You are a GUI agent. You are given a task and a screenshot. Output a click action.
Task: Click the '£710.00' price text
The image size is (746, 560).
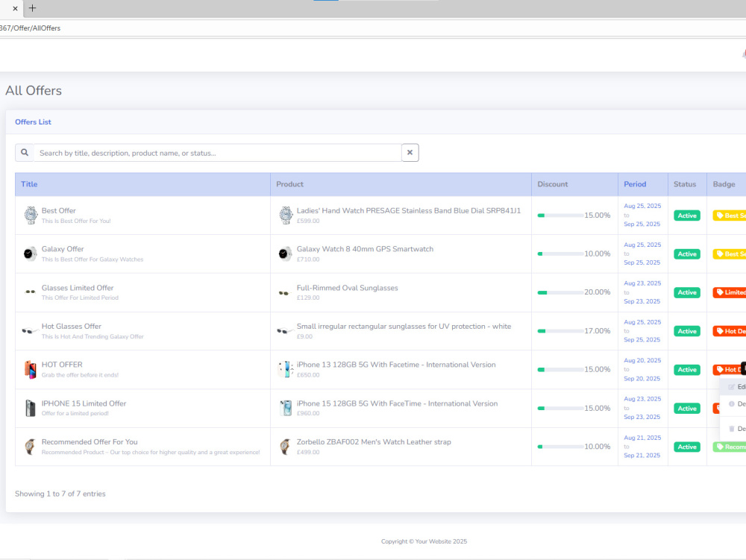pos(308,259)
